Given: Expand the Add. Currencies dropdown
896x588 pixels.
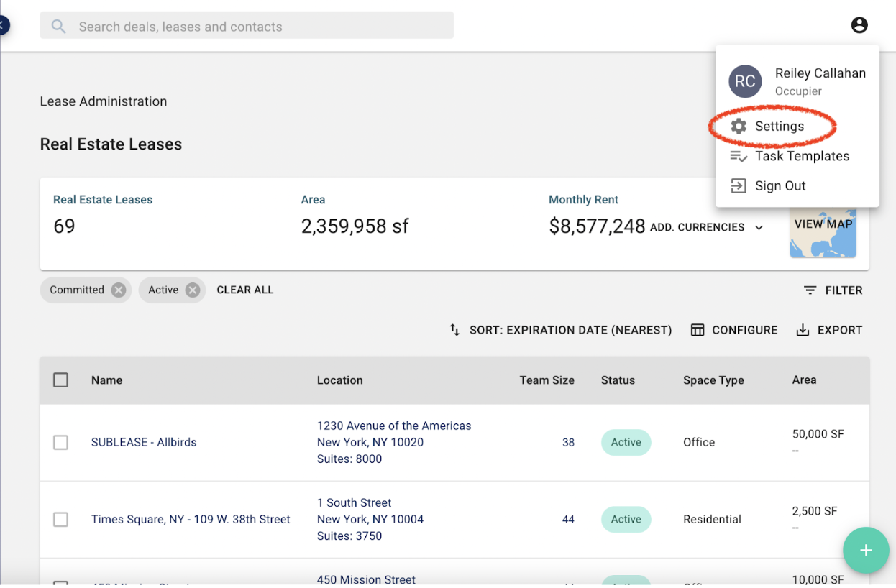Looking at the screenshot, I should tap(759, 227).
